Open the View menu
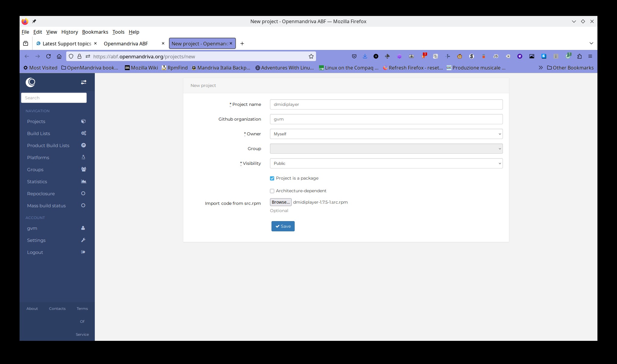The height and width of the screenshot is (364, 617). point(51,32)
